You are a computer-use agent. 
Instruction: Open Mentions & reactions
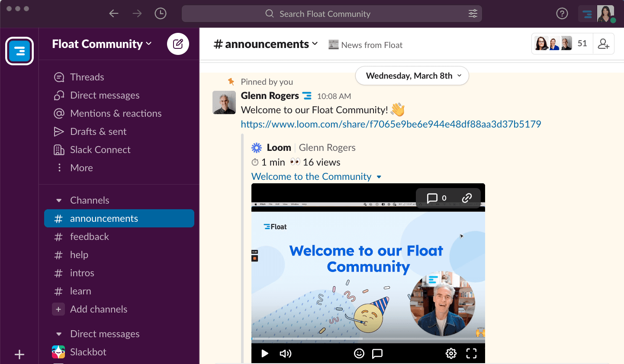116,113
